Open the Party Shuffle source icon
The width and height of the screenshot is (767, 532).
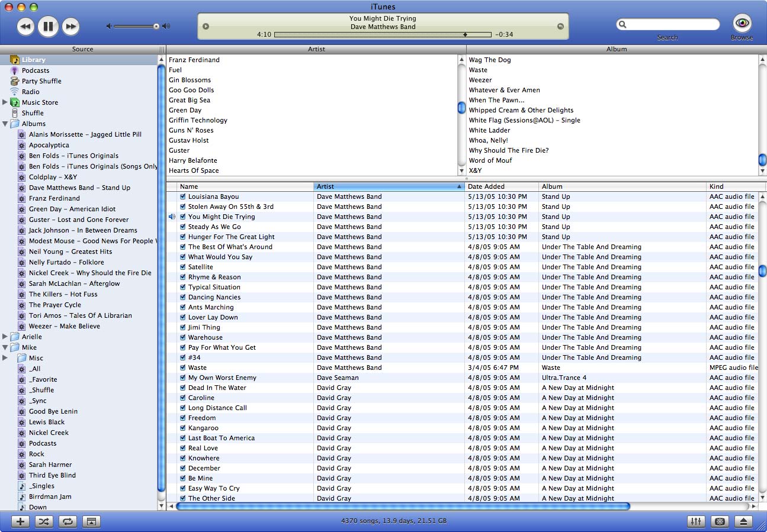[15, 81]
